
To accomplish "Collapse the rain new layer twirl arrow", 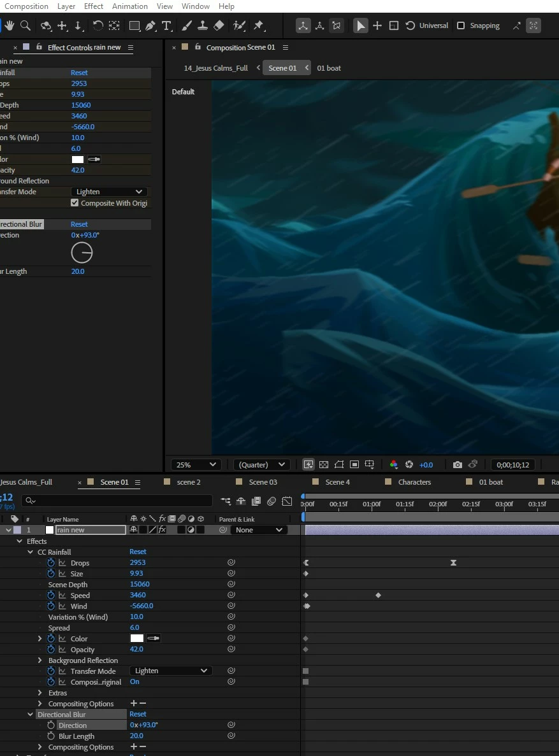I will 8,529.
